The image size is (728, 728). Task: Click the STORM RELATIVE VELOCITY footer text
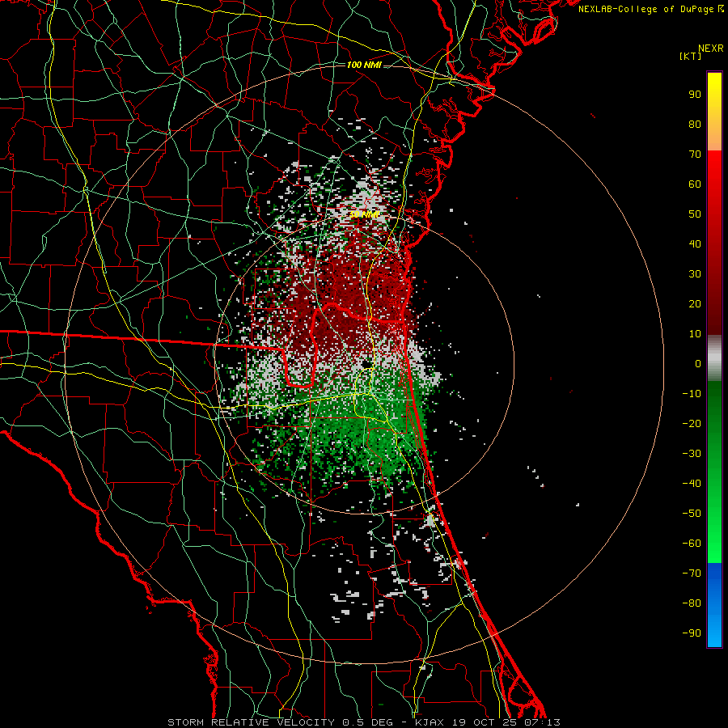252,722
